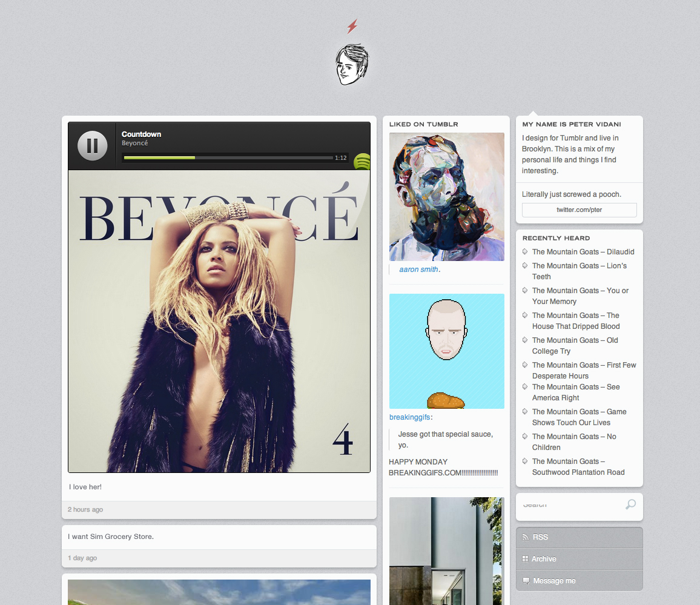Viewport: 700px width, 605px height.
Task: Open the modern building photo in Liked
Action: pyautogui.click(x=446, y=551)
